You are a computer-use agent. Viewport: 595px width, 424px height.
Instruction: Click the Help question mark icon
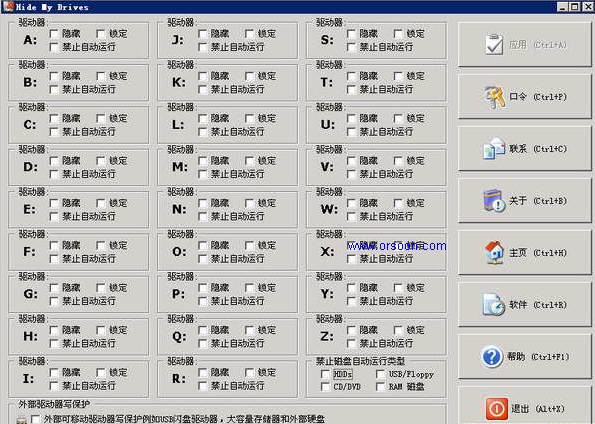coord(492,357)
